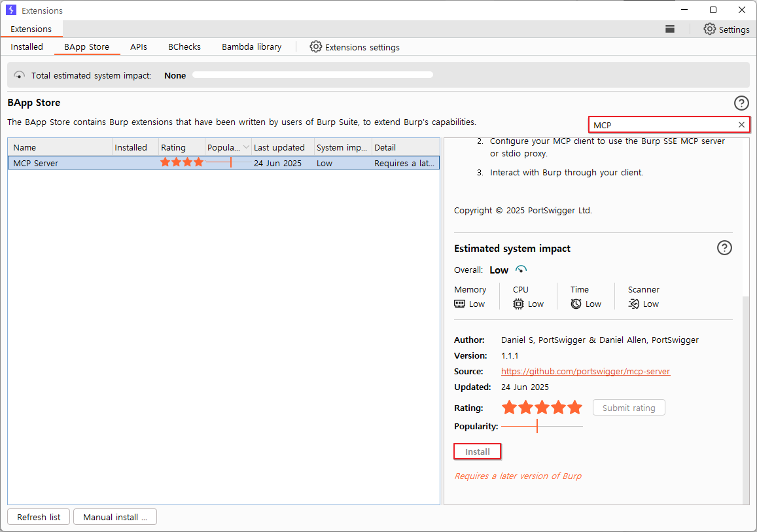
Task: Click 'Requires a lat...' detail cell
Action: (406, 163)
